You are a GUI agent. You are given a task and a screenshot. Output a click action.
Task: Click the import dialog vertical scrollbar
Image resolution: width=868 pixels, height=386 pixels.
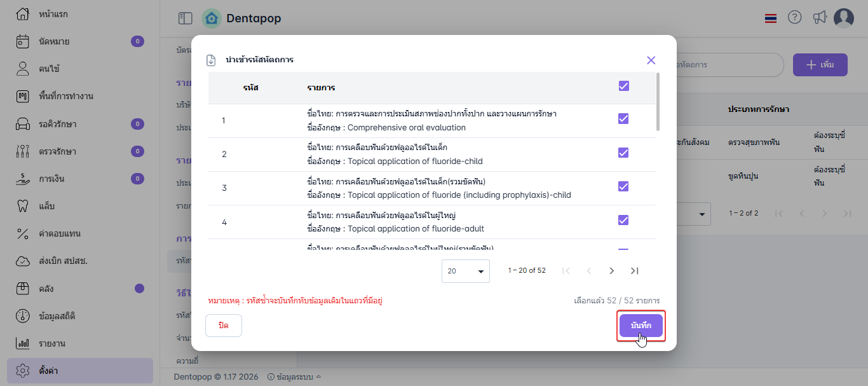click(x=658, y=102)
